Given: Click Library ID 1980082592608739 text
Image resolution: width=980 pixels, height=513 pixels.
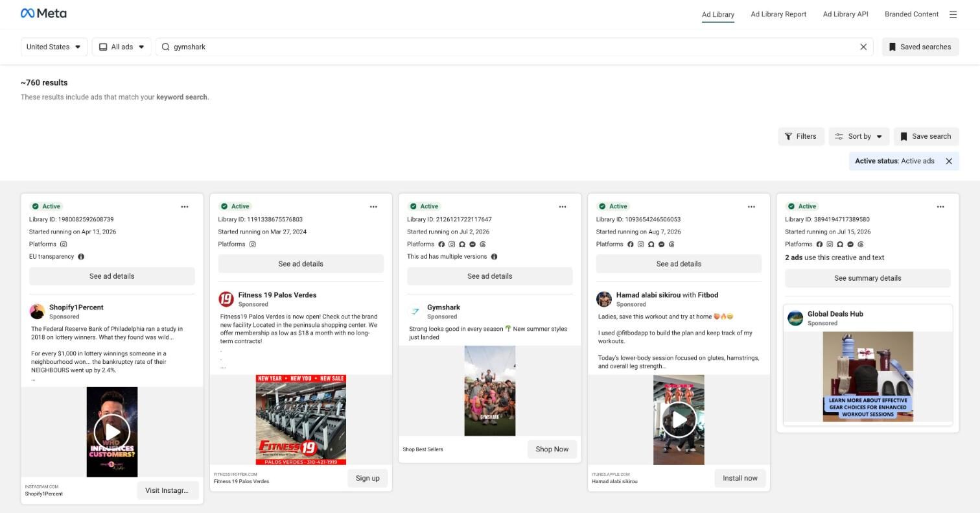Looking at the screenshot, I should pos(71,219).
